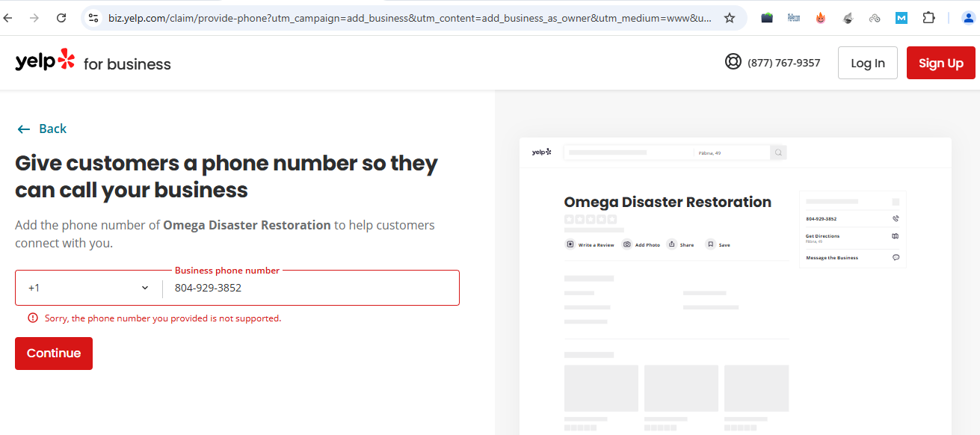Open the Chrome profile avatar
The image size is (980, 435).
tap(969, 18)
